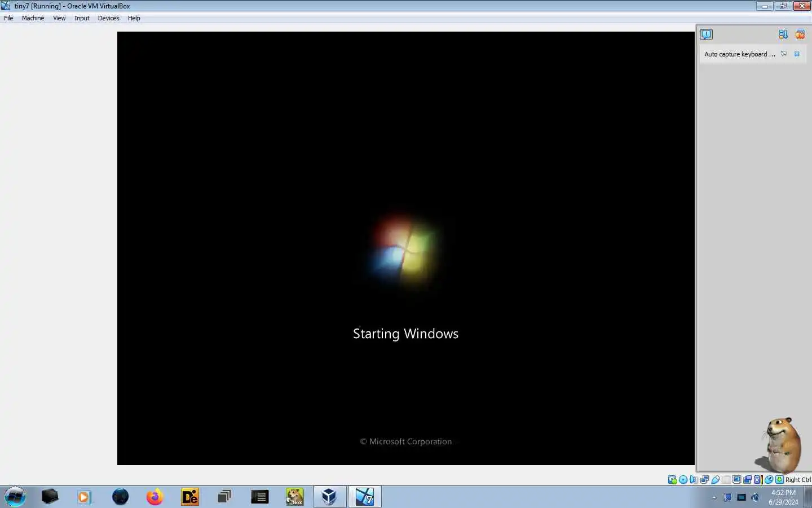Click the USB devices status icon
812x508 pixels.
(x=716, y=480)
